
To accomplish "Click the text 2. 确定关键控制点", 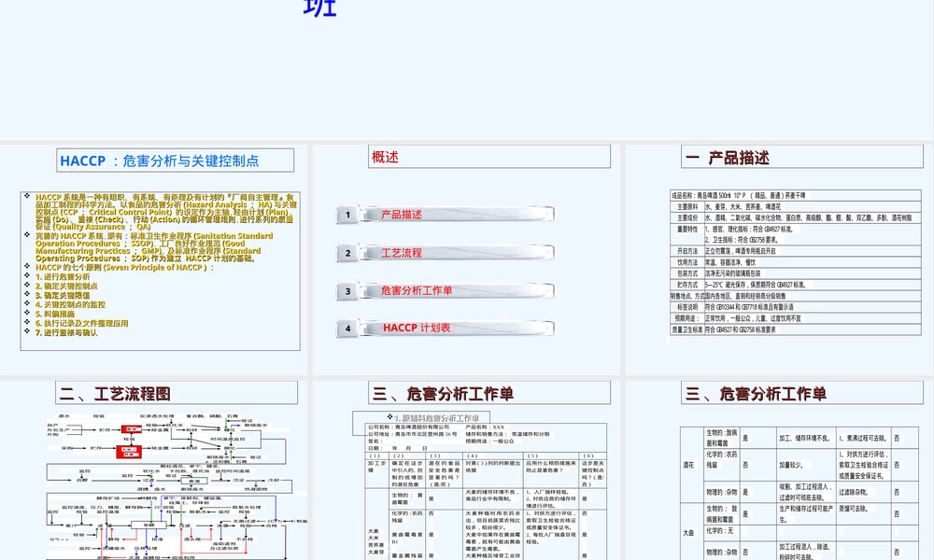I will coord(66,287).
